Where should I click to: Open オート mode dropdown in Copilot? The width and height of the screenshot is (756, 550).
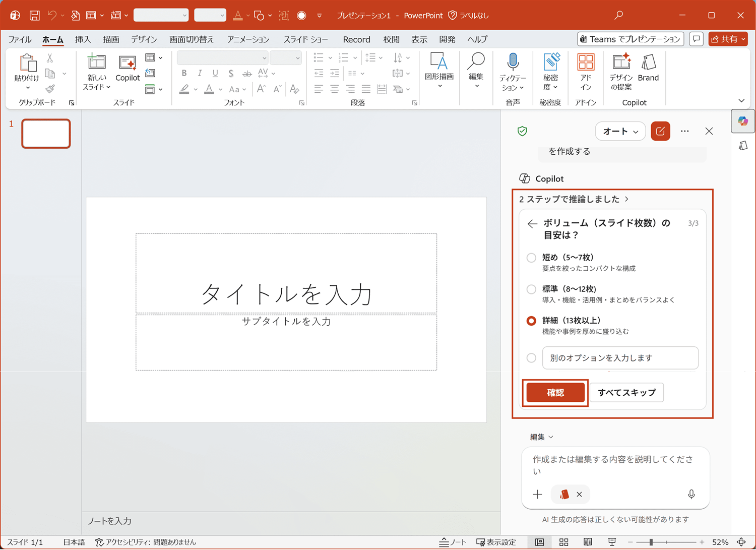[620, 132]
